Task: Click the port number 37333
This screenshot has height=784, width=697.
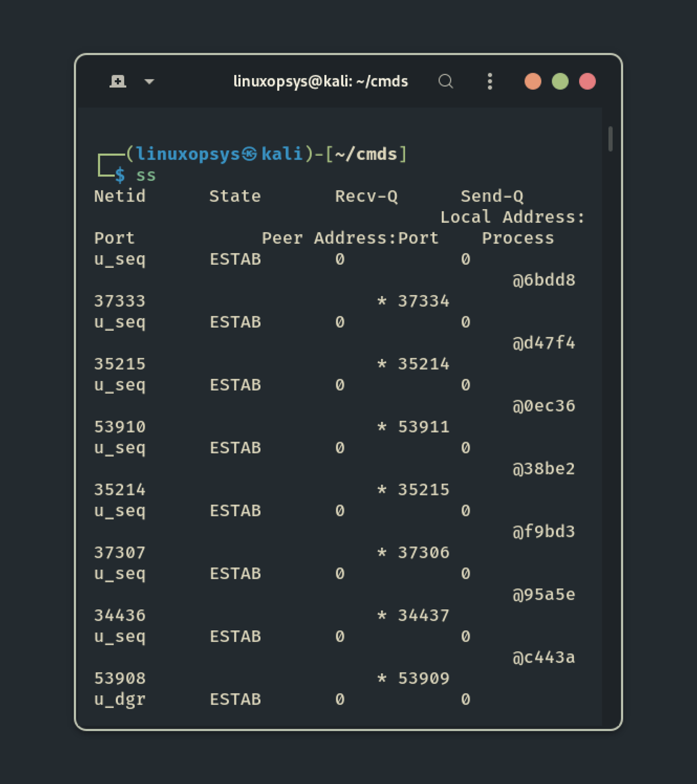Action: tap(120, 301)
